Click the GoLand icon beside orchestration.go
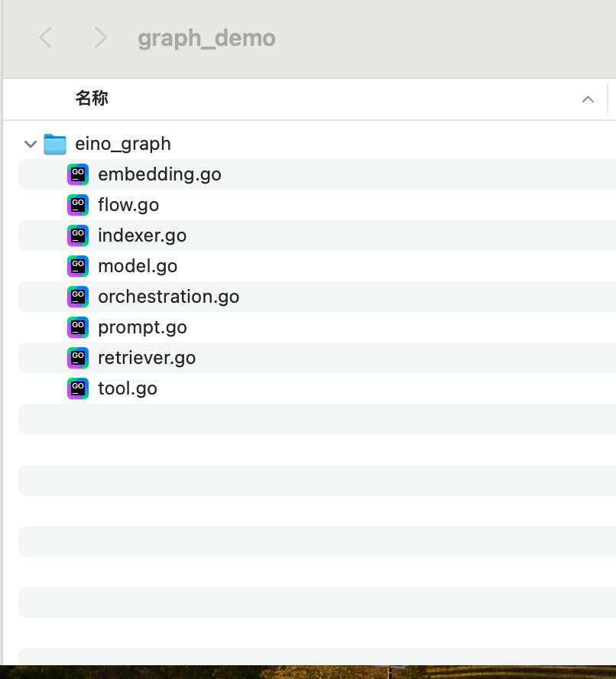 [x=78, y=297]
